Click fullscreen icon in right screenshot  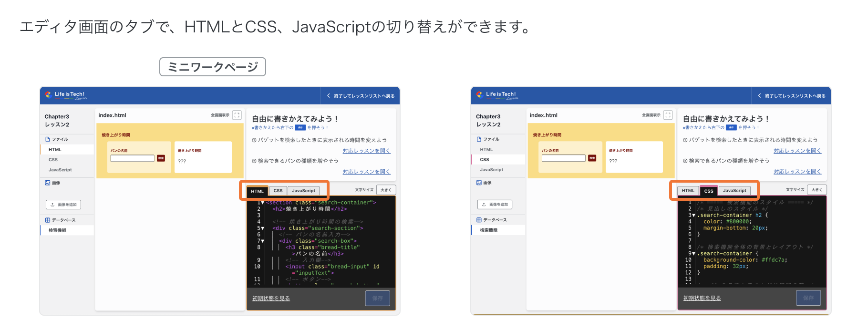coord(668,115)
